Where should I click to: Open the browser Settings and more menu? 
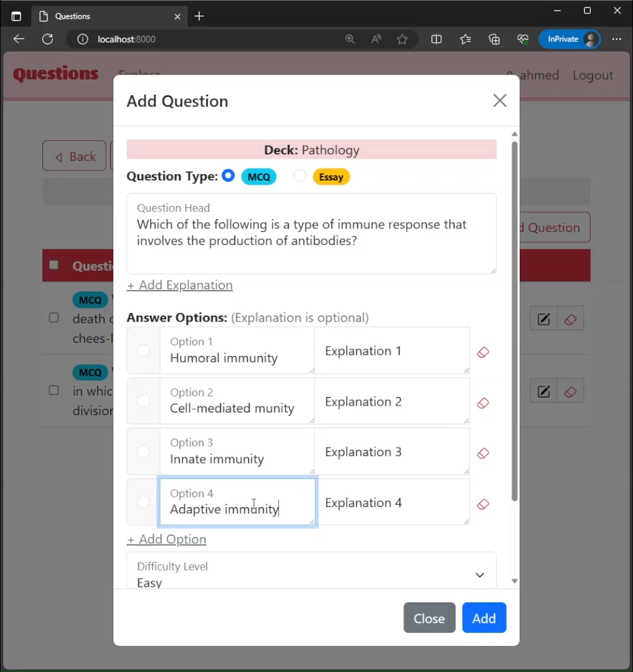coord(616,39)
